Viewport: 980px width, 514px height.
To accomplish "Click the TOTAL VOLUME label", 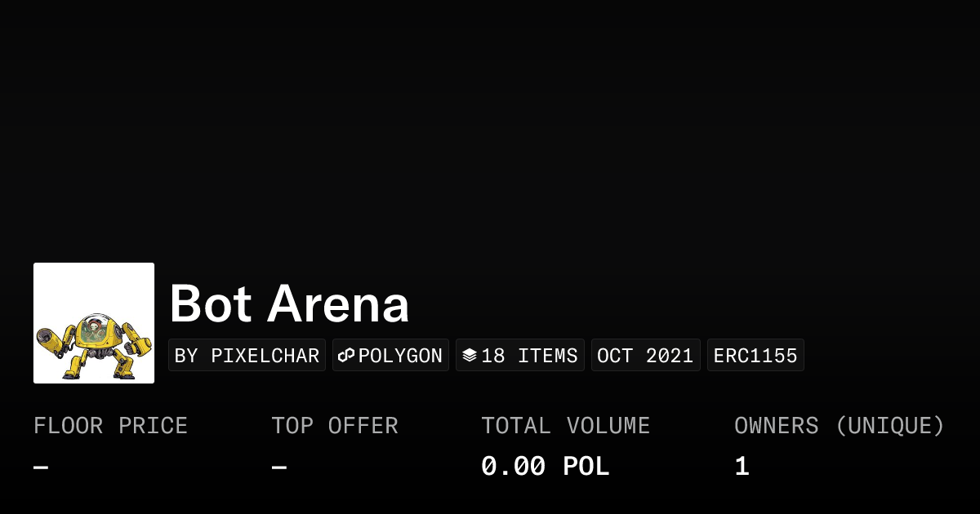I will tap(565, 426).
